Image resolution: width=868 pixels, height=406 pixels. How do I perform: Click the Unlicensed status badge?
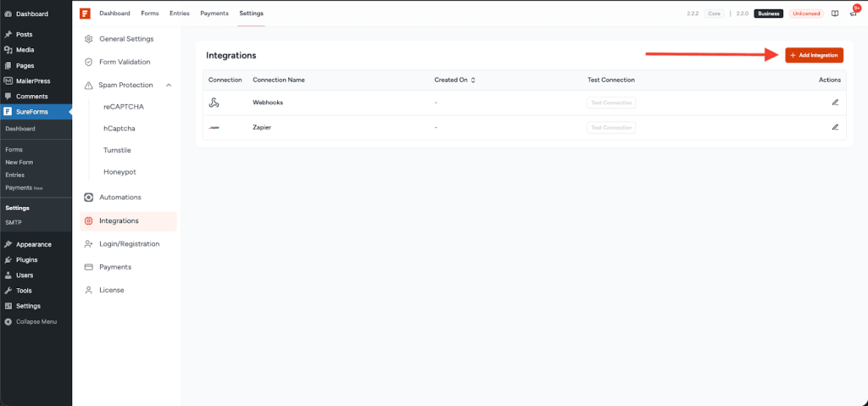805,14
